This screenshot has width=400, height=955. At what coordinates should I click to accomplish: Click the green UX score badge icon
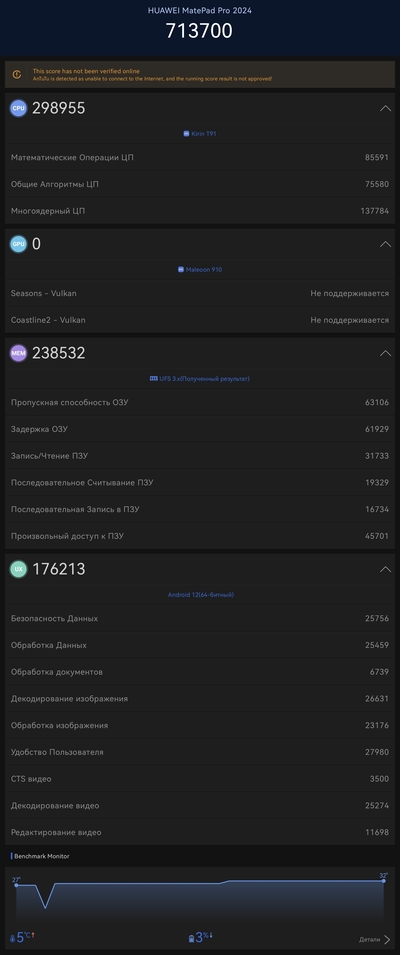coord(18,569)
